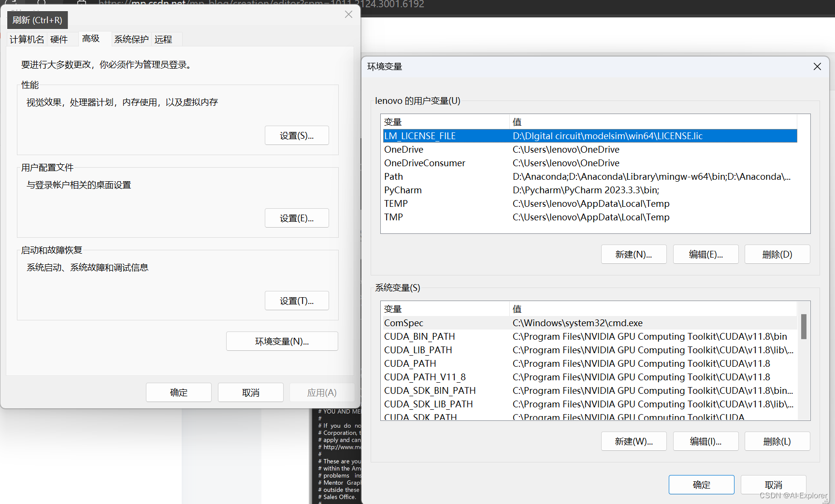This screenshot has height=504, width=835.
Task: Click 编辑(I) under system variables
Action: click(x=705, y=441)
